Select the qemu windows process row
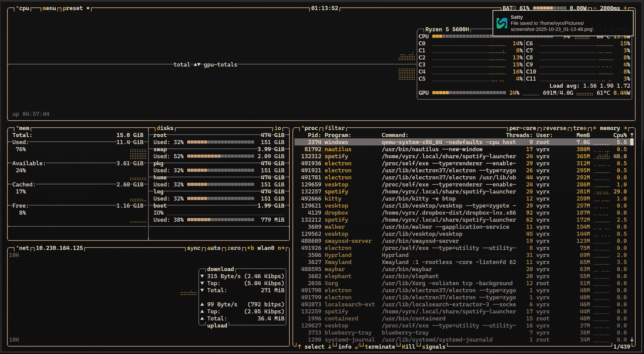 462,142
